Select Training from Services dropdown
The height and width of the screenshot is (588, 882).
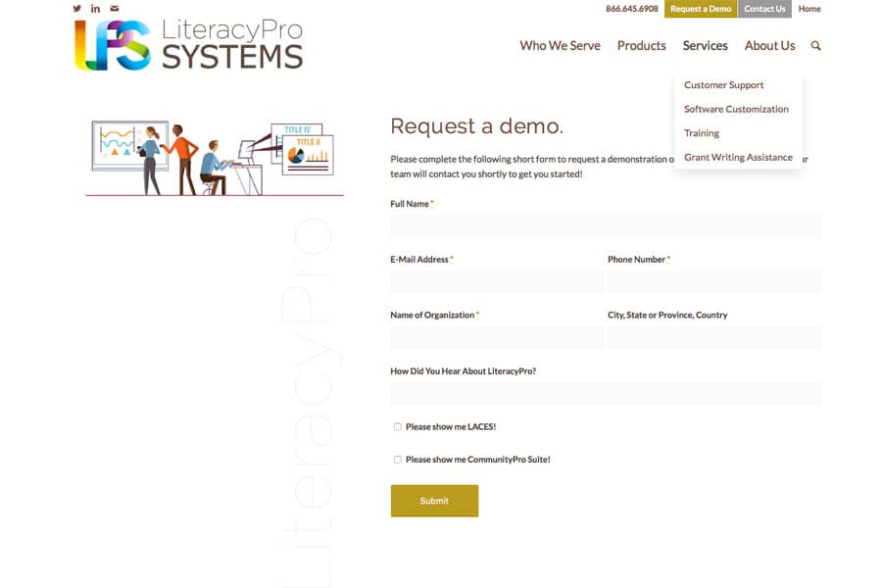(702, 133)
